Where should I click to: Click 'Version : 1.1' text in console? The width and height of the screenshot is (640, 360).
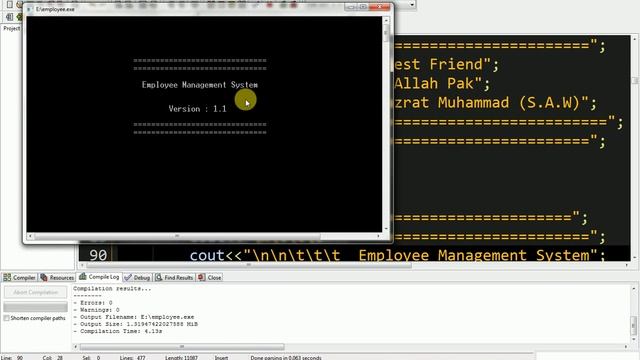pos(197,109)
